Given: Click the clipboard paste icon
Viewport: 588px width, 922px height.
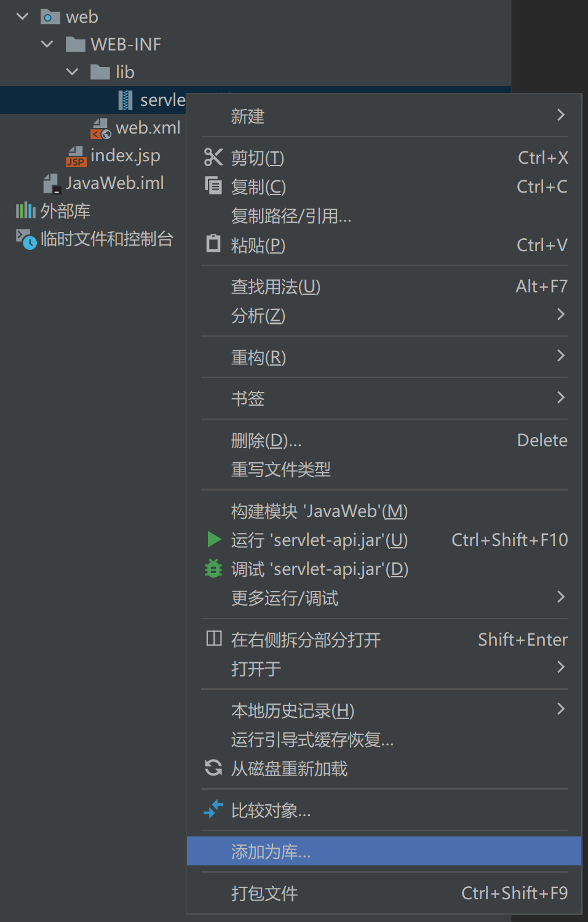Looking at the screenshot, I should pyautogui.click(x=213, y=244).
